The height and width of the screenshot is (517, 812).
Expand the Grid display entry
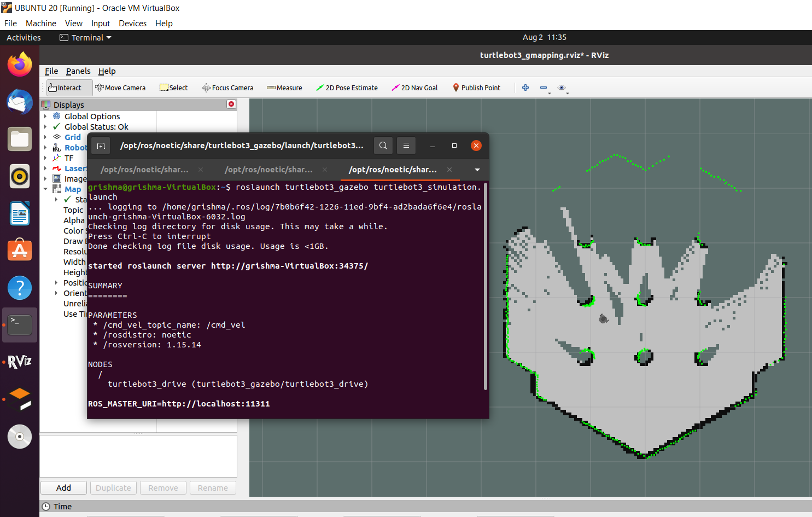pos(45,137)
